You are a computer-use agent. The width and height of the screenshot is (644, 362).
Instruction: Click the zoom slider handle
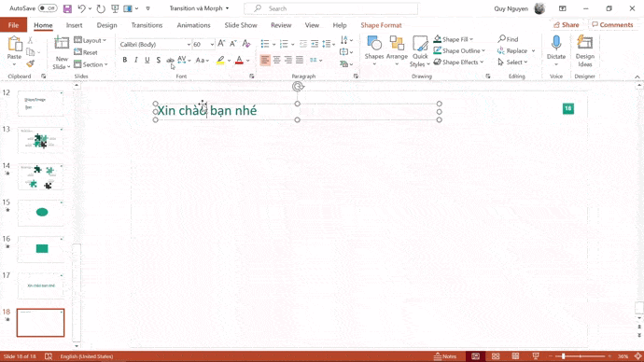pyautogui.click(x=563, y=356)
